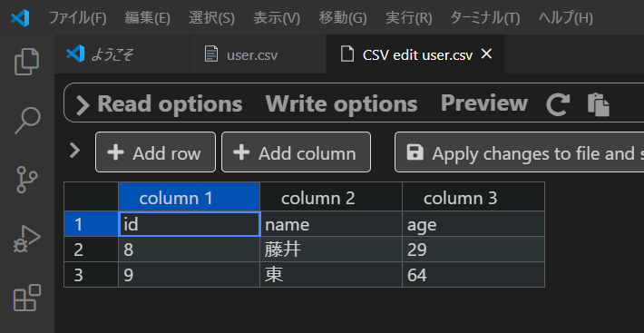Open the Search view icon
The height and width of the screenshot is (333, 644).
[x=27, y=121]
